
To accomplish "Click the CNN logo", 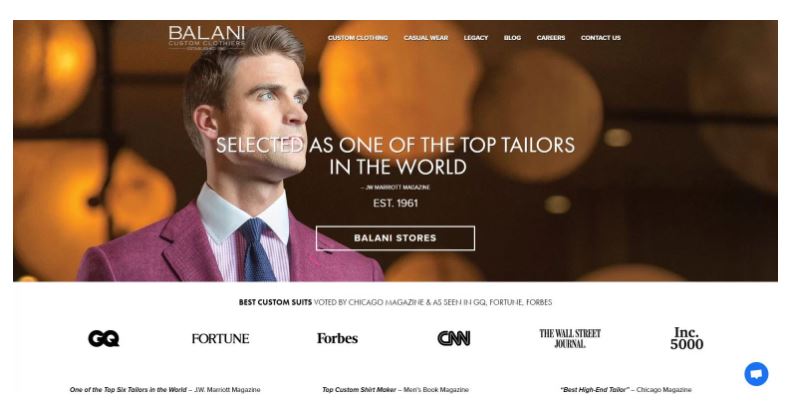I will coord(454,338).
